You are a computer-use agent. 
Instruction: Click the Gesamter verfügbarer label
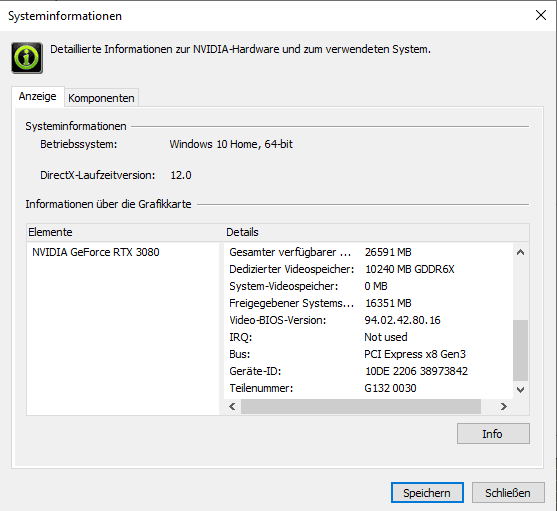point(290,252)
